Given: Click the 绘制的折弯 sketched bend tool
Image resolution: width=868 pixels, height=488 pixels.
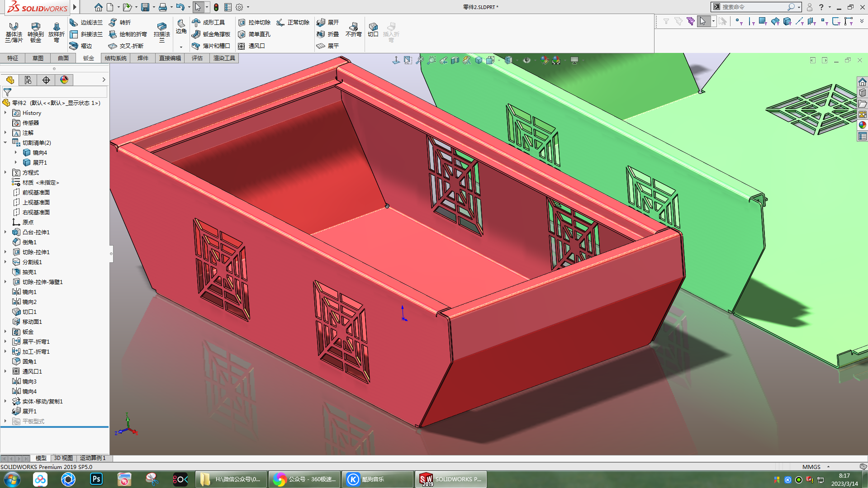Looking at the screenshot, I should point(128,34).
